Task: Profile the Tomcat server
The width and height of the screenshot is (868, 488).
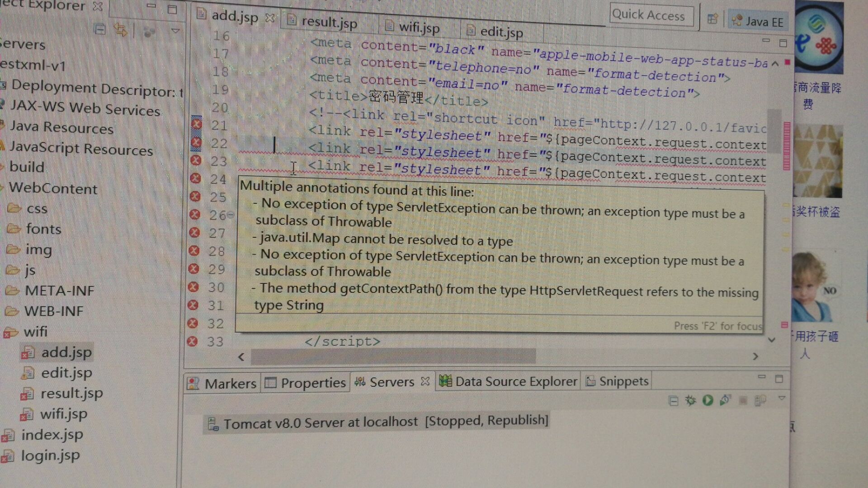Action: click(x=726, y=400)
